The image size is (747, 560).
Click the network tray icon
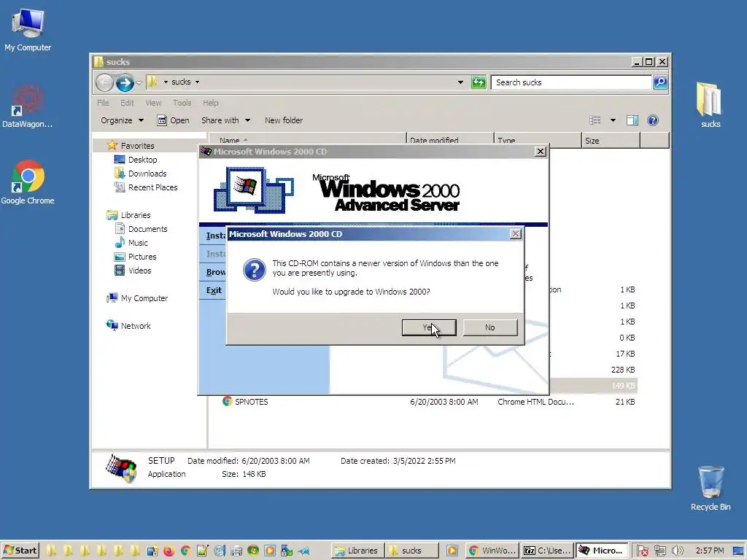[659, 551]
